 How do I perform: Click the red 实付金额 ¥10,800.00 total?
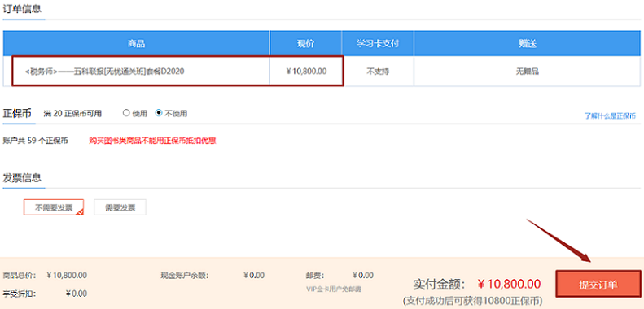point(510,284)
